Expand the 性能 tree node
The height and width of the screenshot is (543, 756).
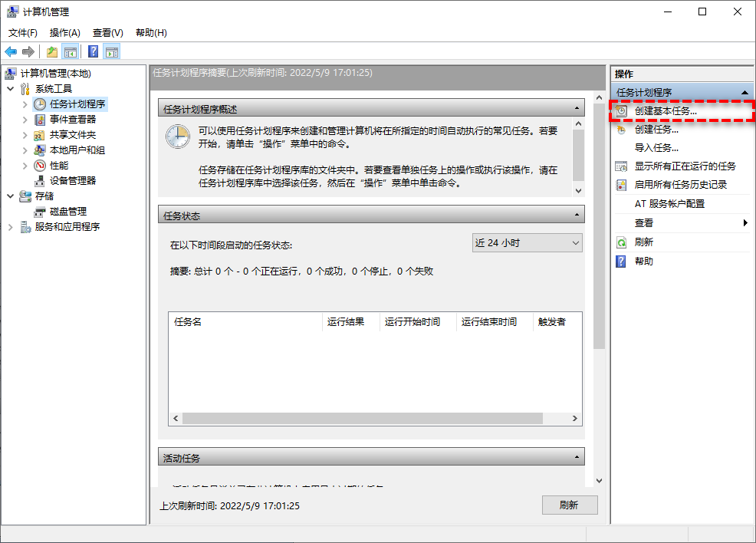pos(25,166)
